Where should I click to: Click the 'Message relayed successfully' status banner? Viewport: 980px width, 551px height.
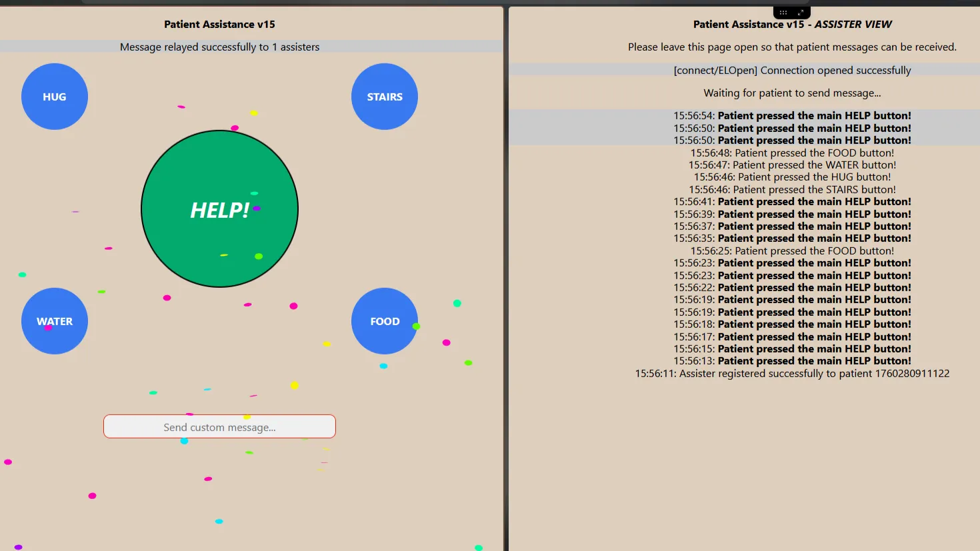click(219, 47)
